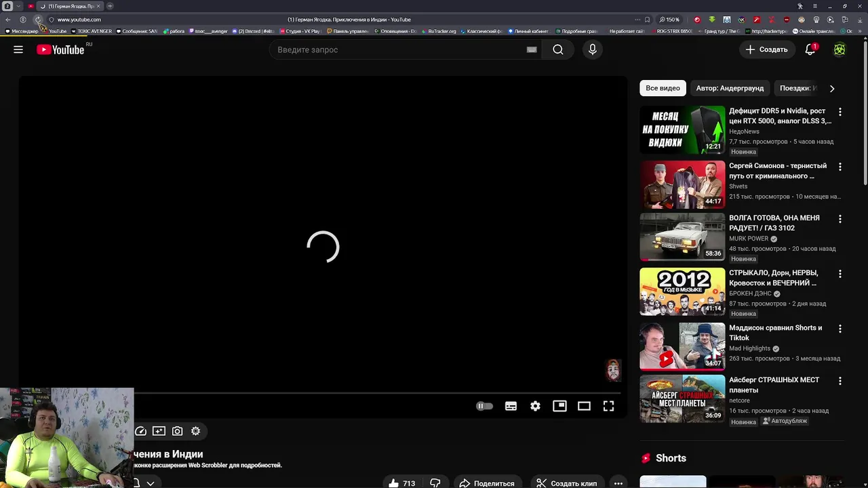
Task: Open the 'Студия - VK Play' bookmark
Action: click(300, 31)
